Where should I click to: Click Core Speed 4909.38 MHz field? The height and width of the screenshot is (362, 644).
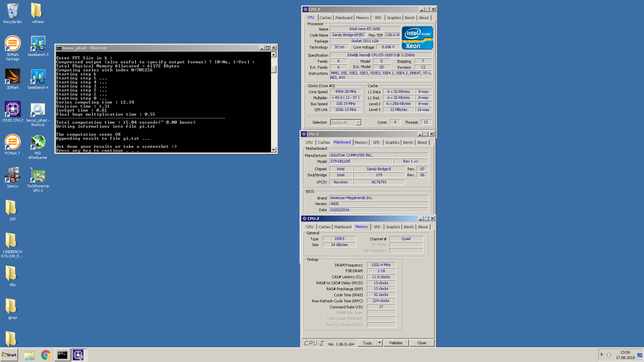pos(346,92)
